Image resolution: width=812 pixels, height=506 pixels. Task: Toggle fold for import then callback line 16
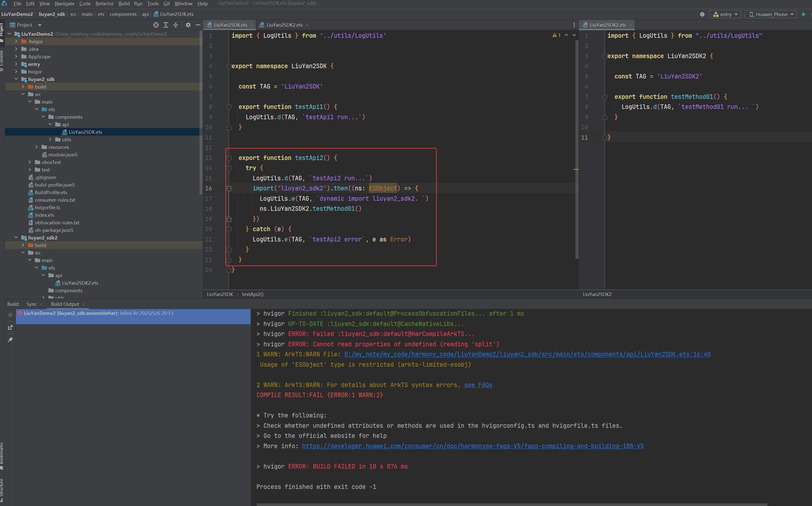229,188
